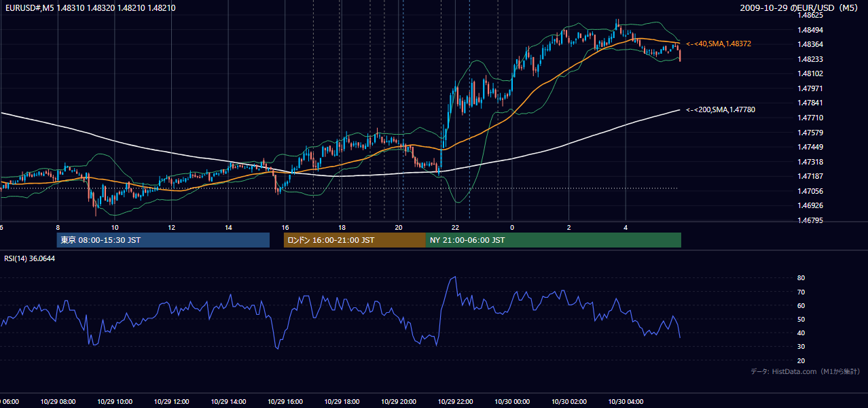The width and height of the screenshot is (868, 408).
Task: Click RSI scale level 80
Action: point(801,278)
